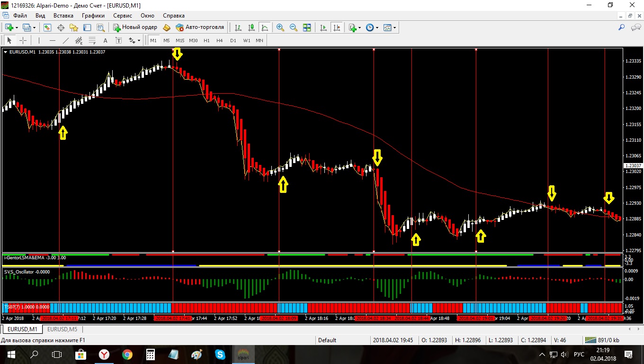This screenshot has width=644, height=364.
Task: Click the connection status bars icon
Action: click(590, 340)
